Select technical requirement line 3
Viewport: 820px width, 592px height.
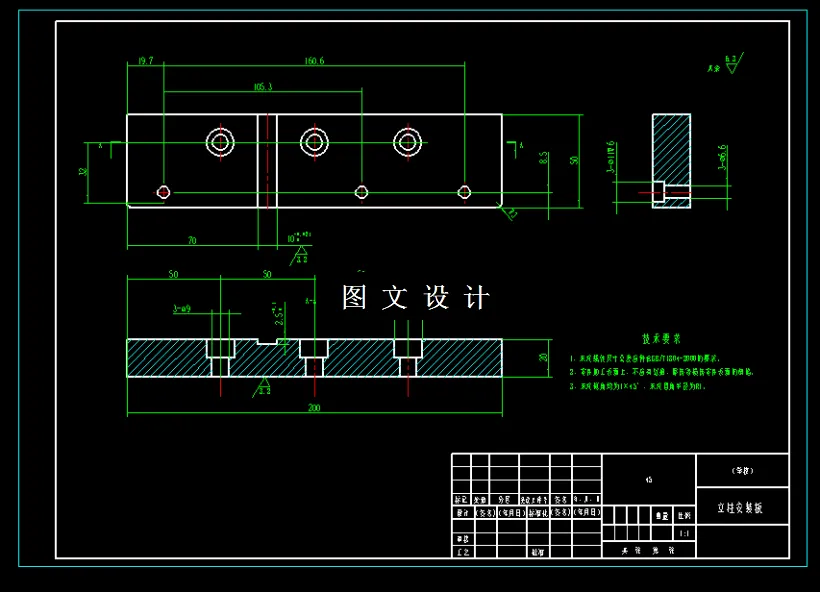pyautogui.click(x=638, y=386)
